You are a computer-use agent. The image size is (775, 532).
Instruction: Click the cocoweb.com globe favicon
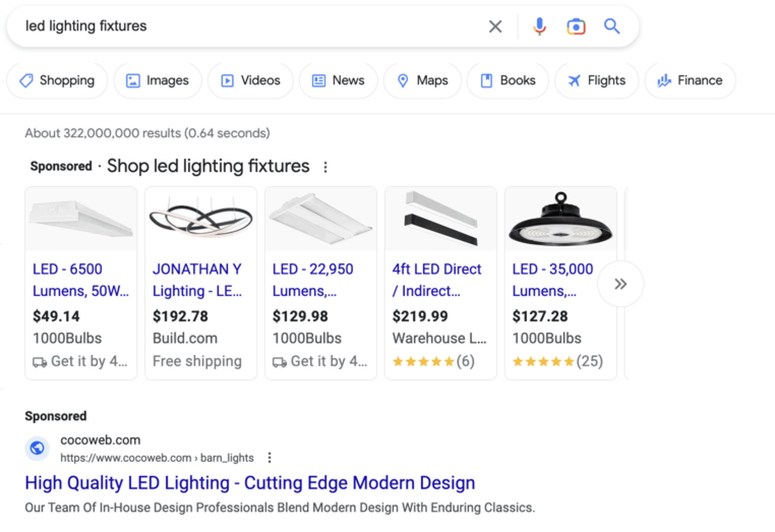coord(37,448)
